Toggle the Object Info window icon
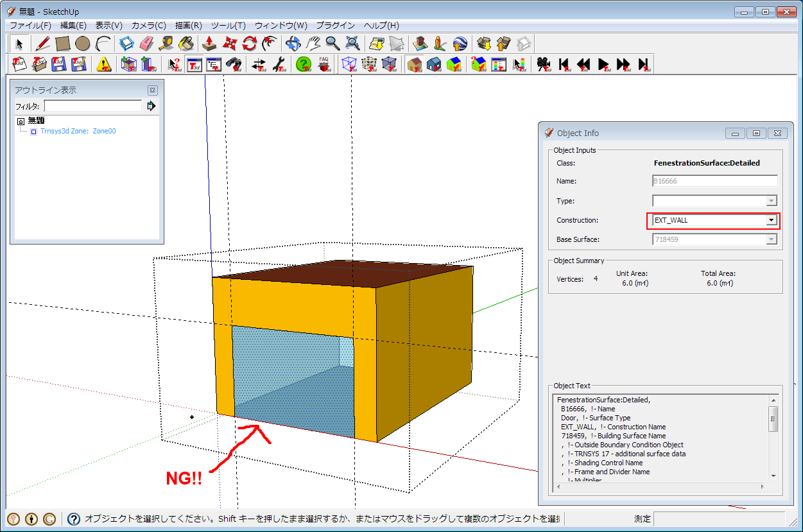This screenshot has width=803, height=532. [x=194, y=64]
